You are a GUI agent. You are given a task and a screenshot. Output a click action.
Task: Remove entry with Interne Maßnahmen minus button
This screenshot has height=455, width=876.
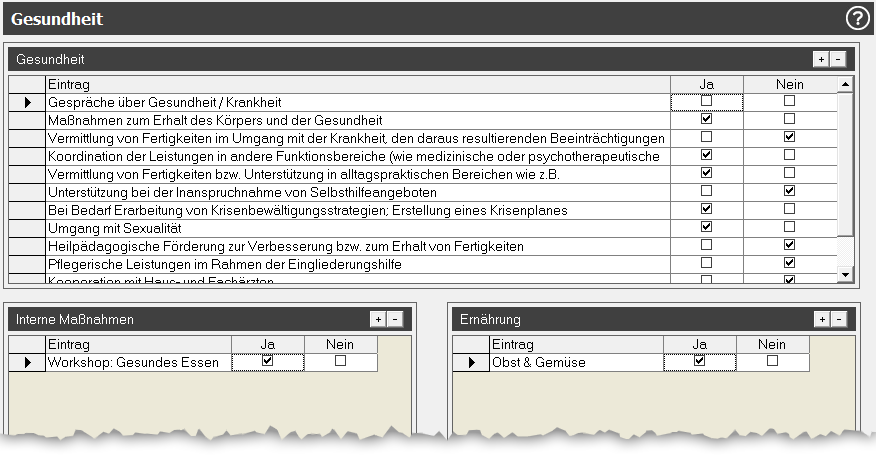[x=394, y=319]
